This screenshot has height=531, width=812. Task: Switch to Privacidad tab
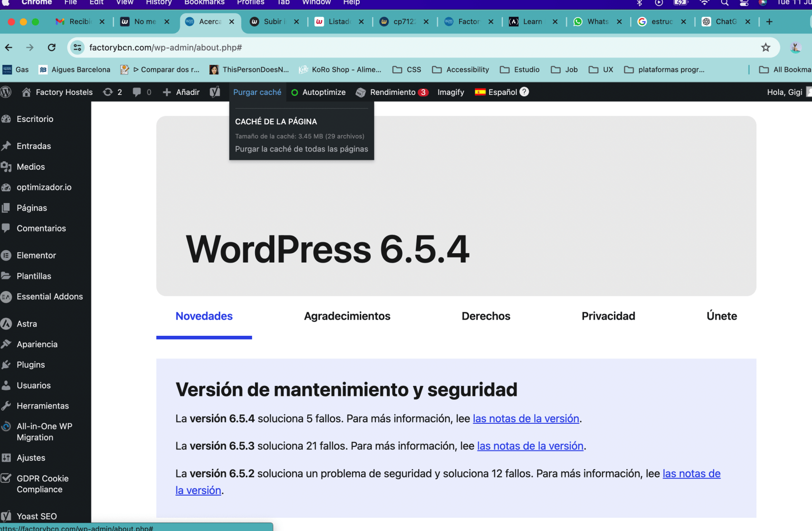pos(608,316)
